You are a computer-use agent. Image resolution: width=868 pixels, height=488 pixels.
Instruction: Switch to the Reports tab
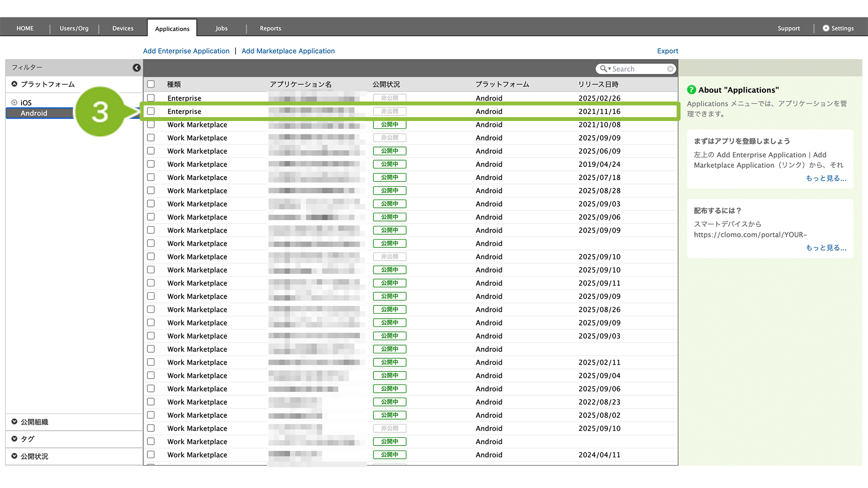point(270,28)
